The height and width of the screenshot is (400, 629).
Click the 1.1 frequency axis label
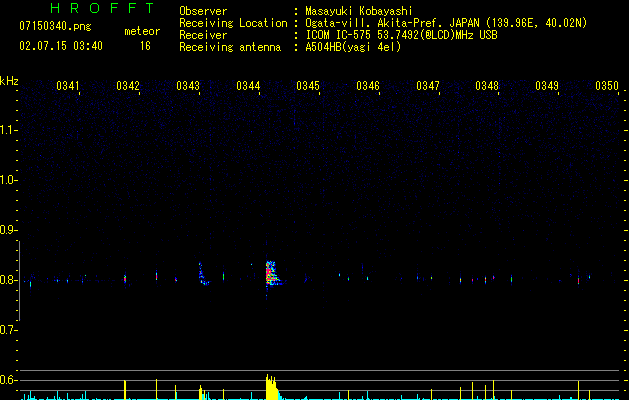8,130
